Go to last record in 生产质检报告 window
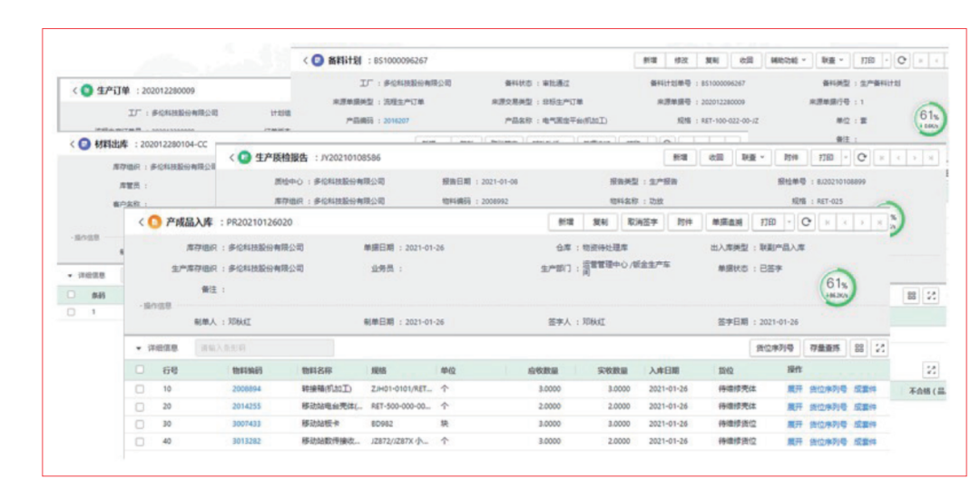980x498 pixels. [x=931, y=158]
